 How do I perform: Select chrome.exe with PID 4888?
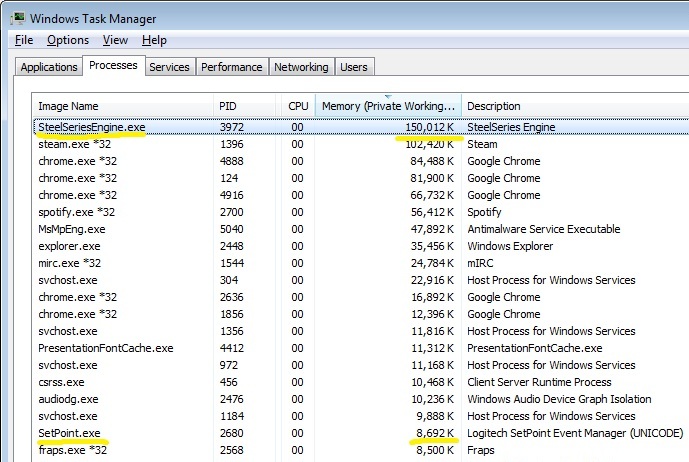361,161
